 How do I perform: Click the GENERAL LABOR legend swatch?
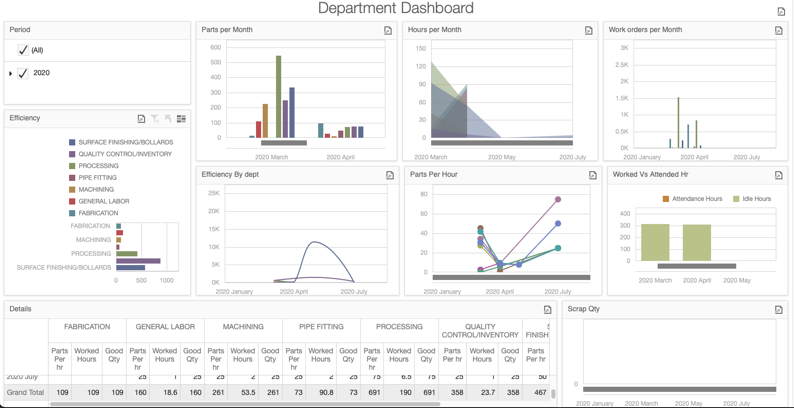72,201
